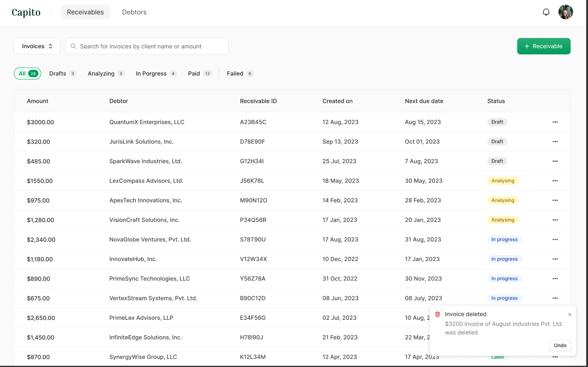This screenshot has height=367, width=588.
Task: Click the Draft badge for QuantumX Enterprises
Action: 497,122
